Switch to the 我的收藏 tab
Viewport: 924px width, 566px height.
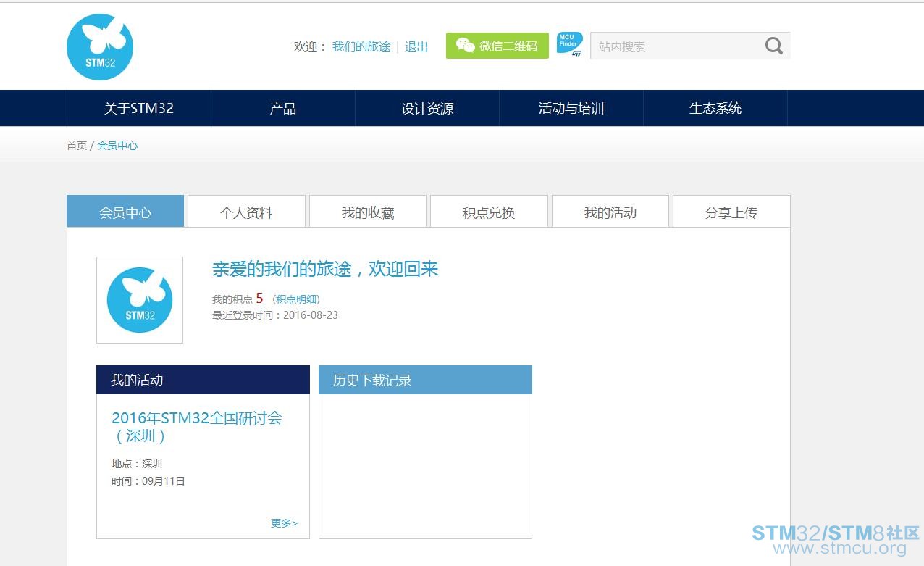point(368,212)
